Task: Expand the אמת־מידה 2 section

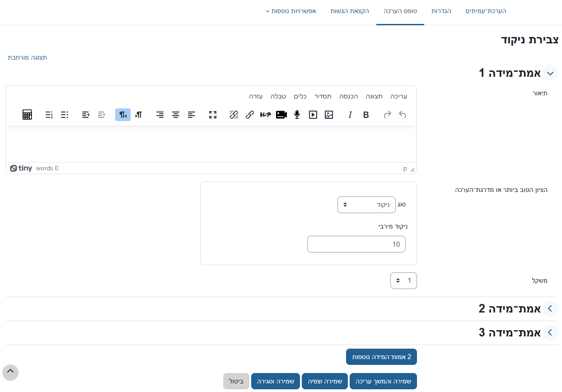Action: [x=550, y=308]
